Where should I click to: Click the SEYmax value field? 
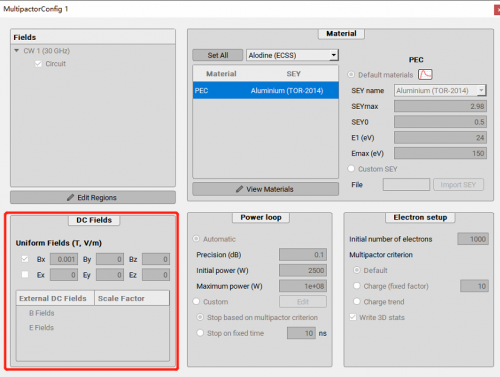click(x=440, y=106)
